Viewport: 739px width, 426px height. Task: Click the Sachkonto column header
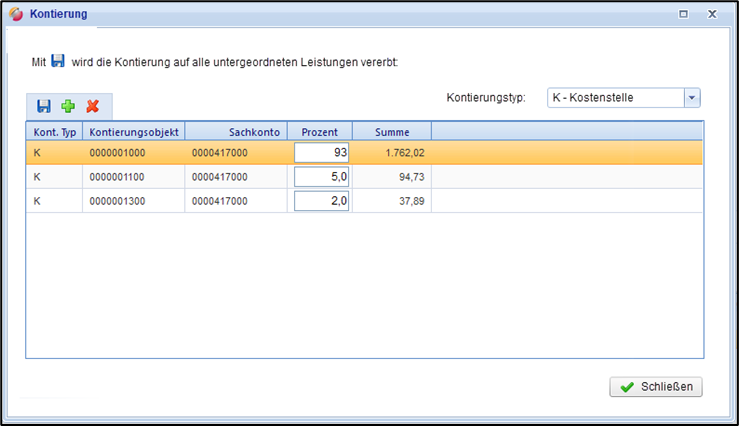pos(236,132)
